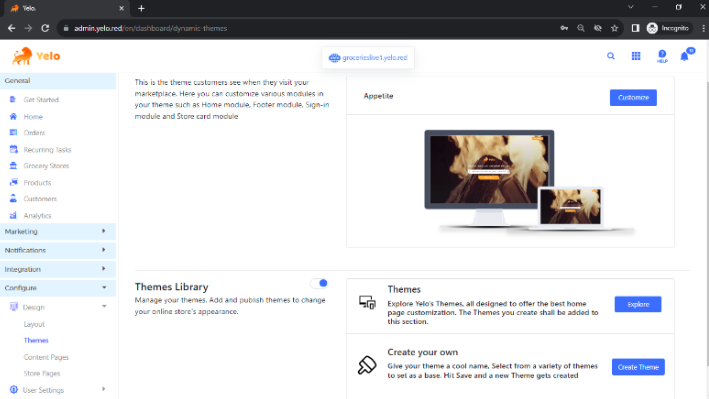The width and height of the screenshot is (709, 399).
Task: Expand User Settings in the sidebar
Action: pyautogui.click(x=58, y=390)
